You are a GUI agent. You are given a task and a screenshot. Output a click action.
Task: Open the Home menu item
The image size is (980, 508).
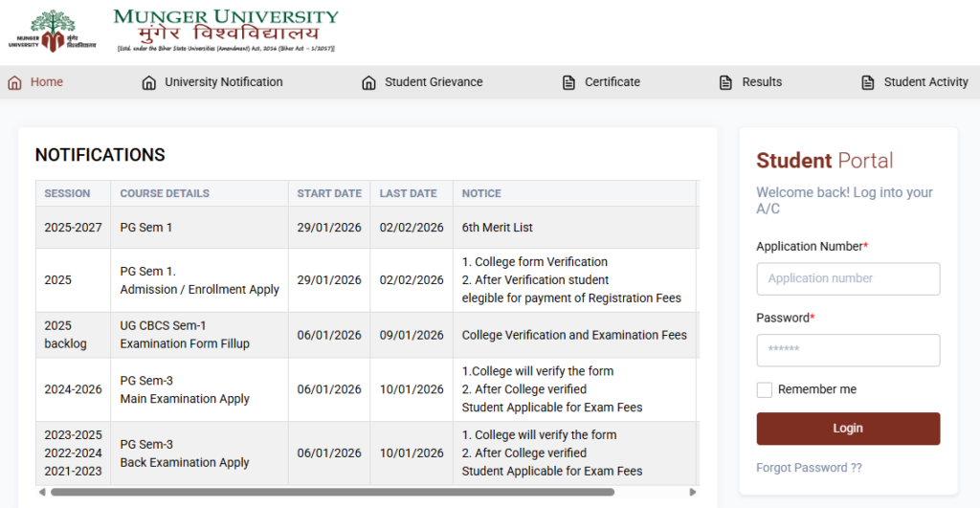[x=47, y=82]
